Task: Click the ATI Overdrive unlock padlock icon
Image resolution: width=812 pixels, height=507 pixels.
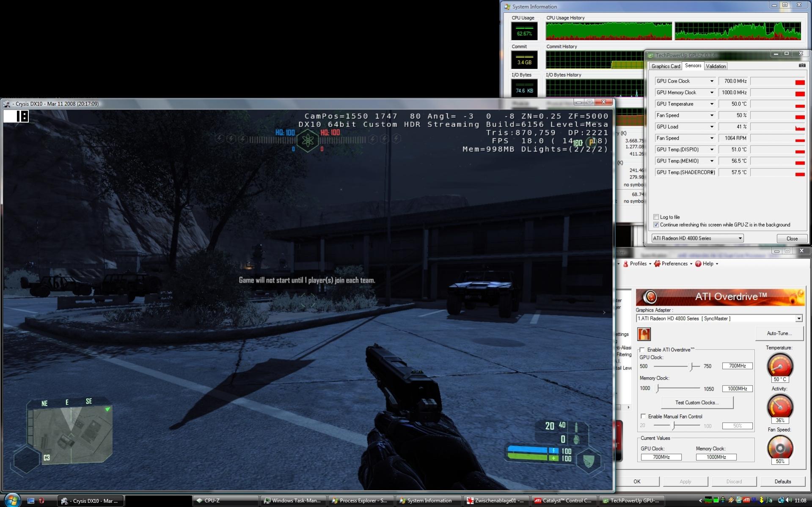Action: click(x=644, y=334)
